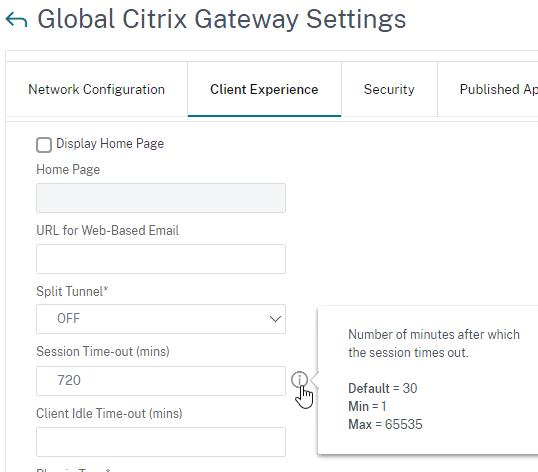This screenshot has height=472, width=538.
Task: Open the Security tab
Action: coord(389,89)
